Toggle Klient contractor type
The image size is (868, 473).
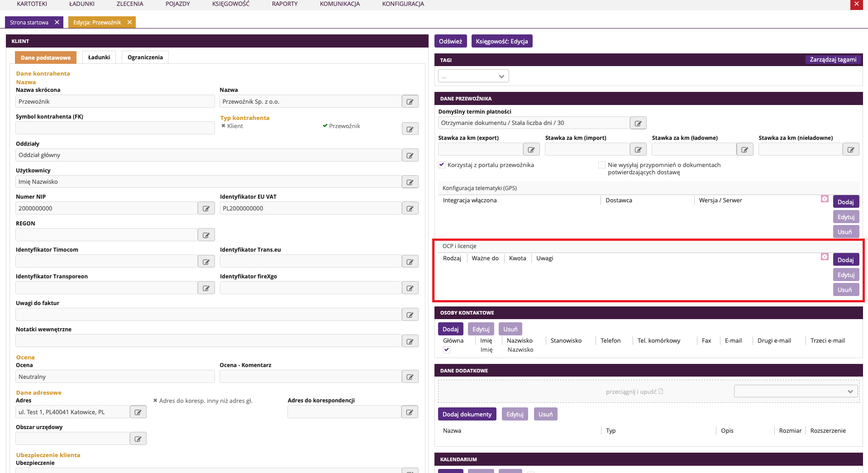tap(232, 126)
